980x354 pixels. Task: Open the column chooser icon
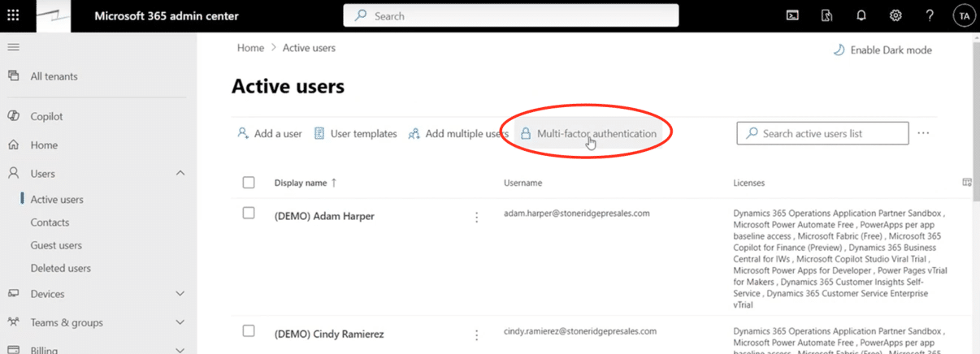967,183
